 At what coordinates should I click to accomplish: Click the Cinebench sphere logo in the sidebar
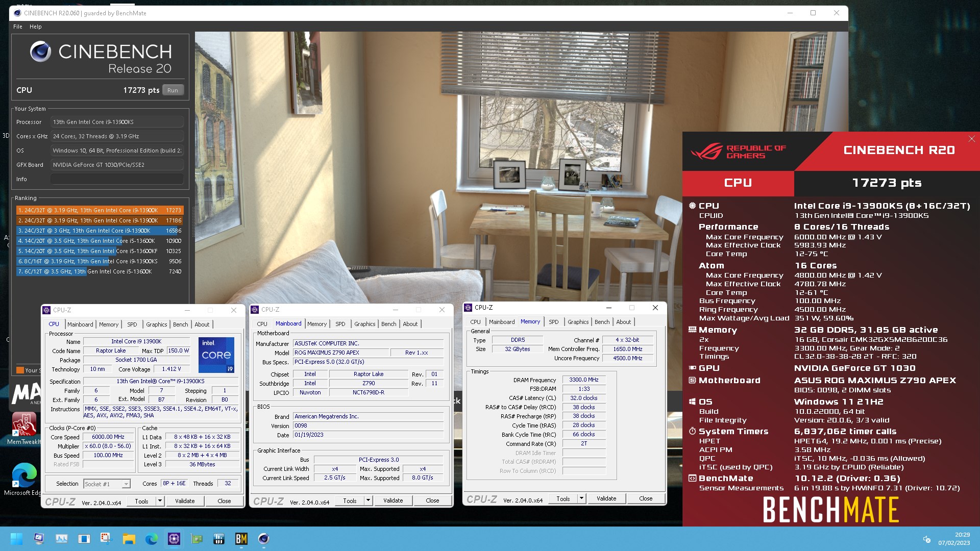click(x=40, y=52)
